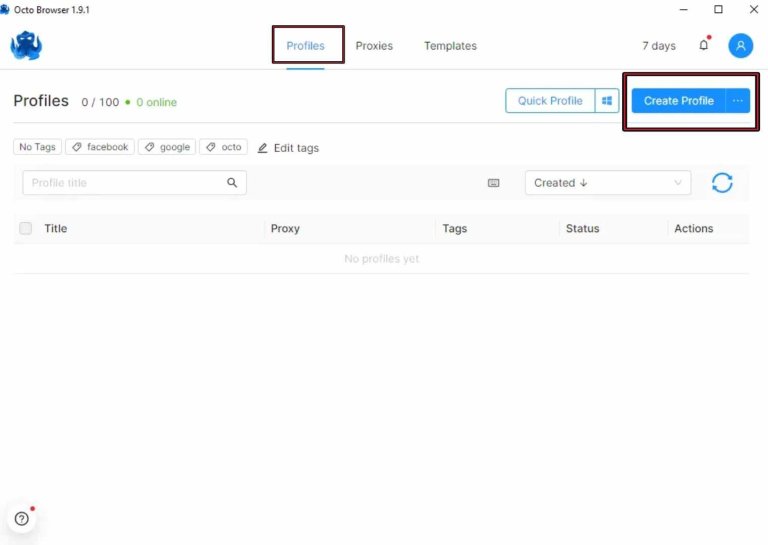
Task: Refresh the profiles list
Action: (x=722, y=183)
